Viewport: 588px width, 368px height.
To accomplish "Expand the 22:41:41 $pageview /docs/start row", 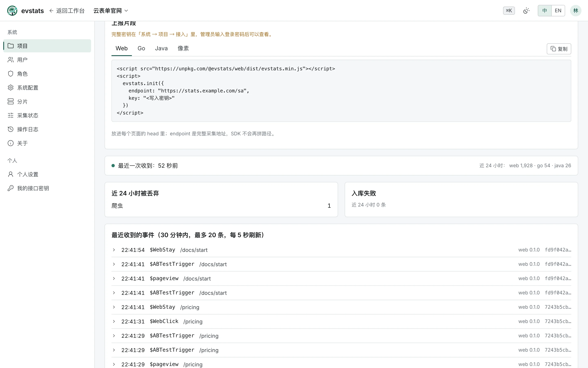I will (x=341, y=278).
